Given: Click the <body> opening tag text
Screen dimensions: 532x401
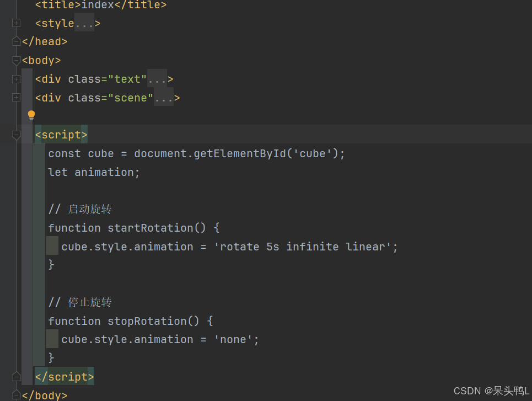Looking at the screenshot, I should (x=41, y=60).
